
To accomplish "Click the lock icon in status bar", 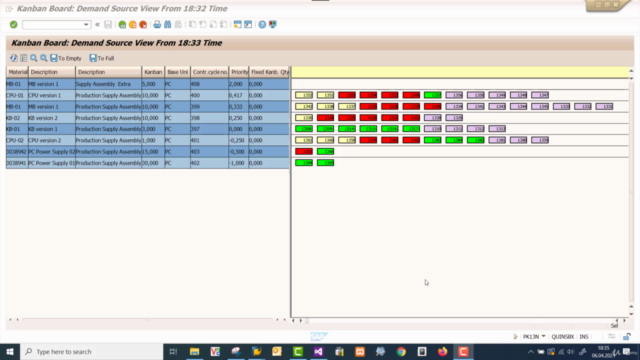I will pyautogui.click(x=627, y=337).
